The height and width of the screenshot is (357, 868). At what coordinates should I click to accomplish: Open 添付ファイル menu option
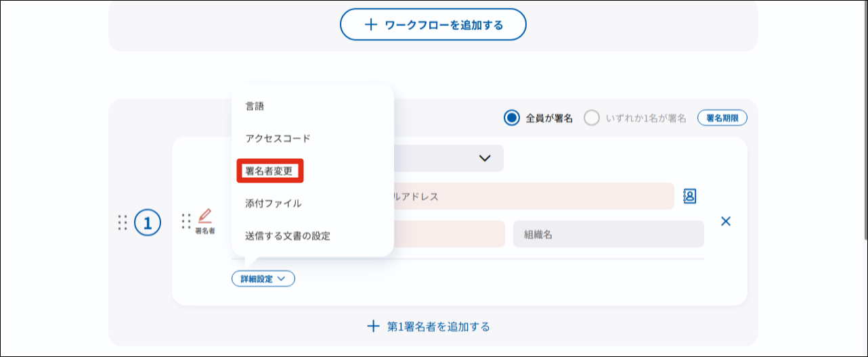[274, 204]
